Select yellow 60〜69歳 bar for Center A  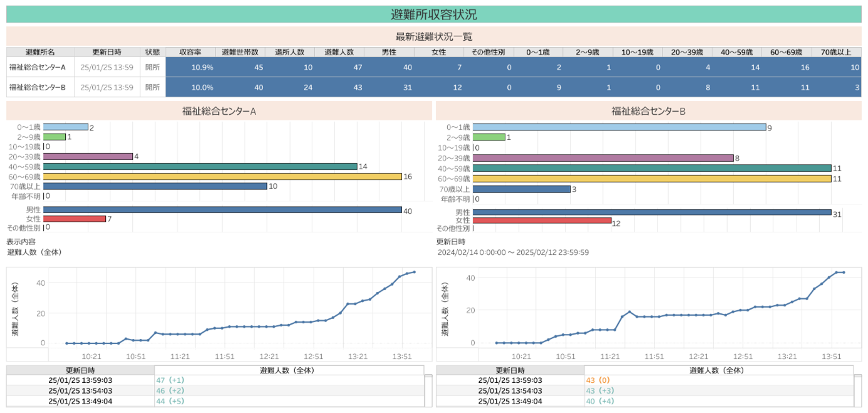tap(222, 176)
